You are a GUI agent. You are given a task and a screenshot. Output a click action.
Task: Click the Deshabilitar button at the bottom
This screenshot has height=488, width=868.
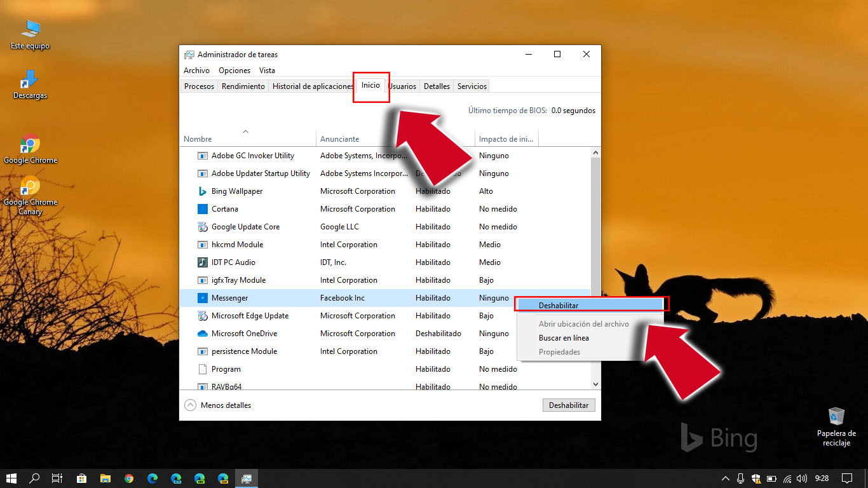[568, 405]
